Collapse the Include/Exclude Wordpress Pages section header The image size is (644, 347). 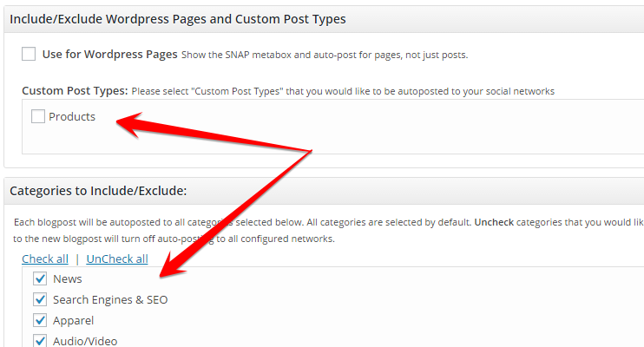click(x=324, y=19)
